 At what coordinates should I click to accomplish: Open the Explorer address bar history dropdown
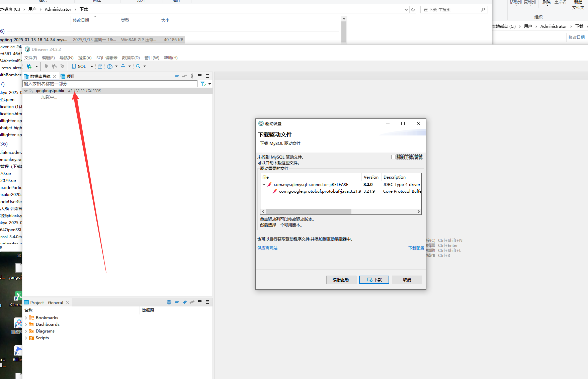pos(406,9)
